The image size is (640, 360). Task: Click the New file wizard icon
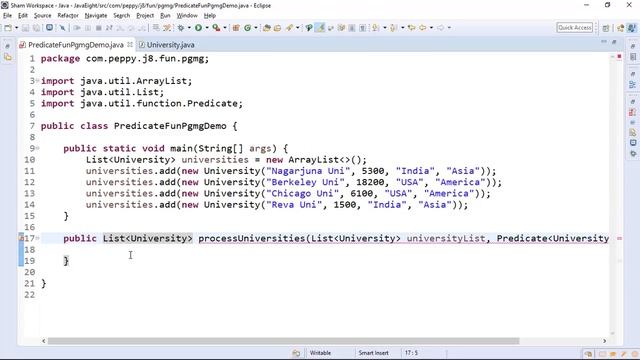click(x=8, y=28)
